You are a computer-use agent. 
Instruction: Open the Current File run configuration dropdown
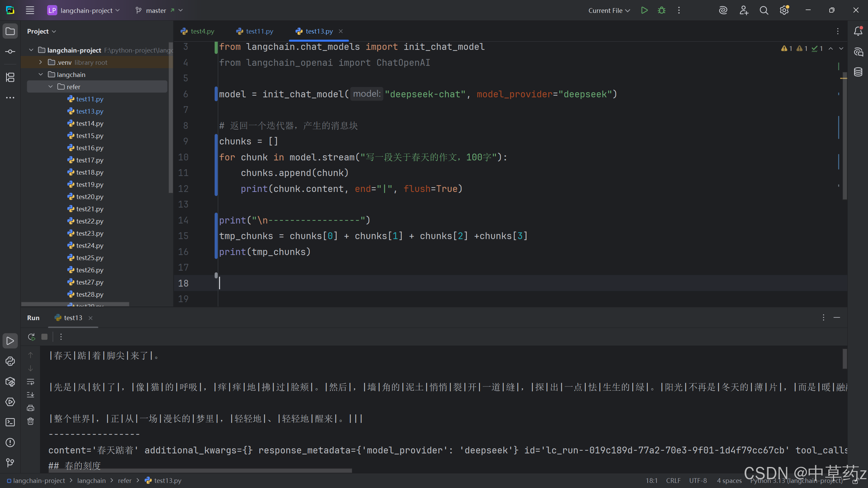609,10
